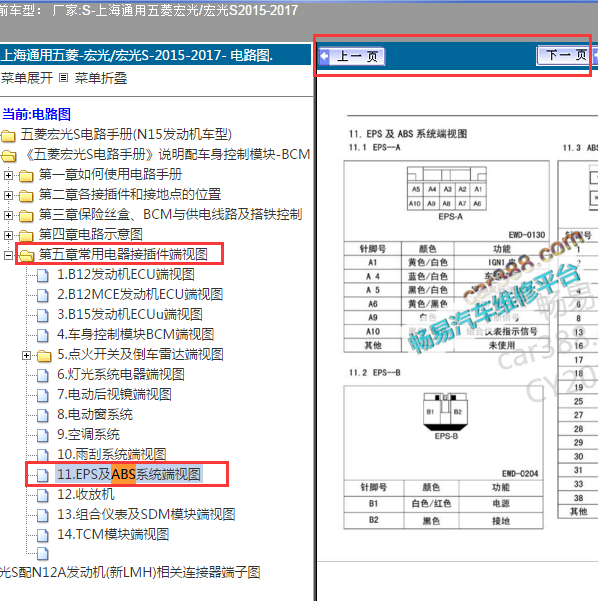Click folder icon of 5.点火开关及倒车雷达端视图
The width and height of the screenshot is (598, 601).
44,356
